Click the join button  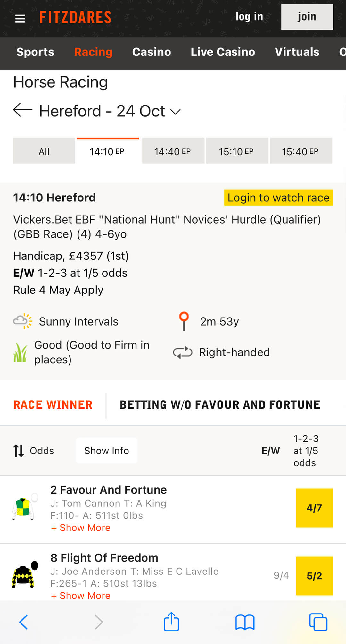307,17
